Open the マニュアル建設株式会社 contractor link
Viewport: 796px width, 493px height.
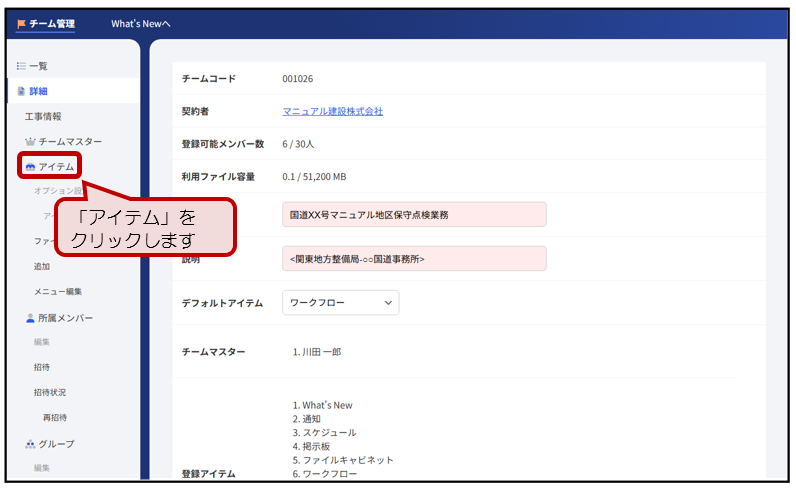point(333,111)
